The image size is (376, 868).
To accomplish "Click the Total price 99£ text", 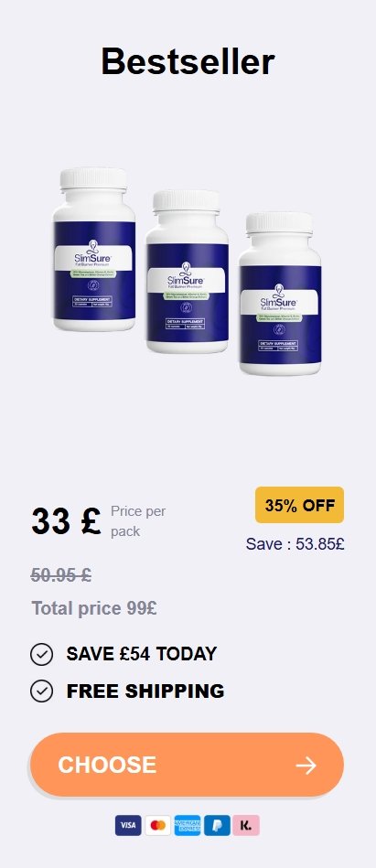I will point(94,608).
